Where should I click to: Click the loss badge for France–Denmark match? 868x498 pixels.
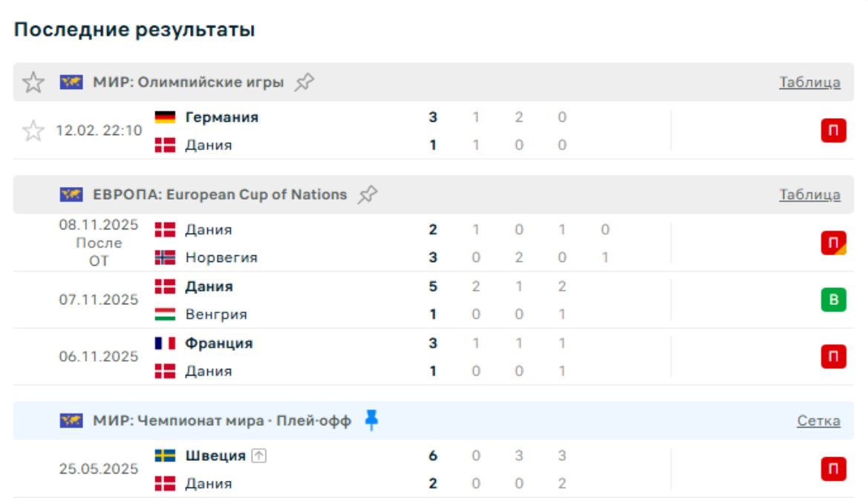pyautogui.click(x=833, y=357)
